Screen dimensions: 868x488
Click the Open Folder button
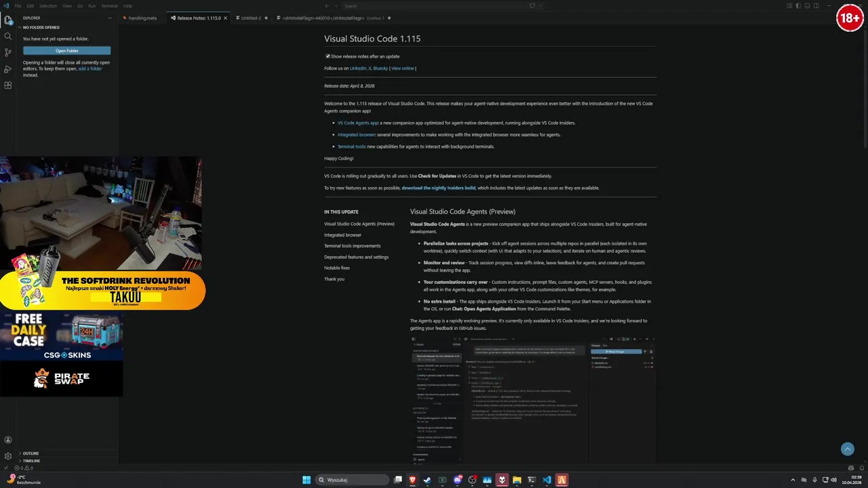click(66, 50)
